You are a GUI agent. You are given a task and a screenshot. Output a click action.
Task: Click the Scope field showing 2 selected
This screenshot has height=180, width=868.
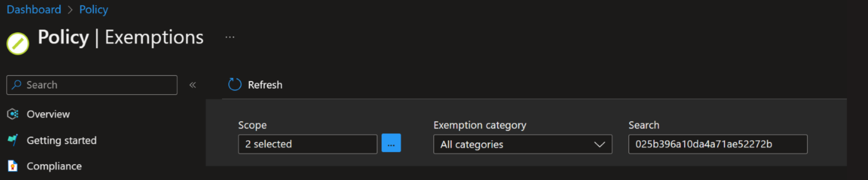[x=307, y=144]
